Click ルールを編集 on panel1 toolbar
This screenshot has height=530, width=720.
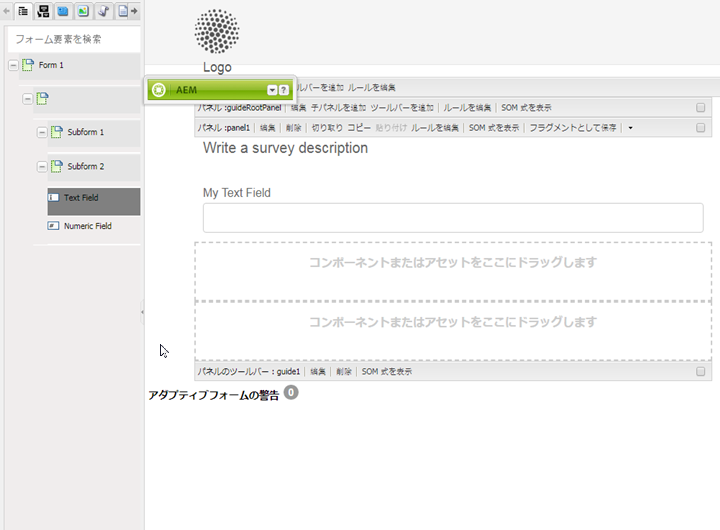pyautogui.click(x=435, y=128)
